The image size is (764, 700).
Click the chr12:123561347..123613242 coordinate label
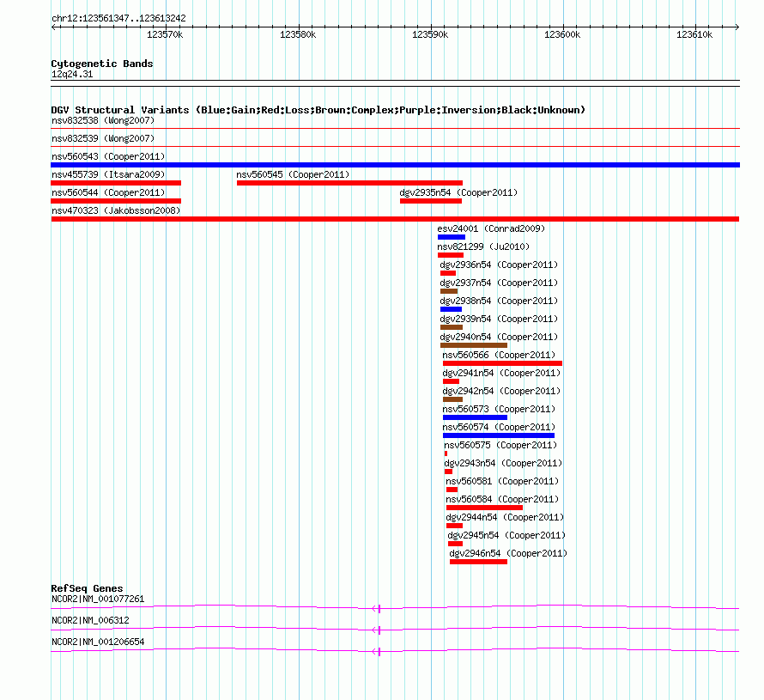point(118,18)
